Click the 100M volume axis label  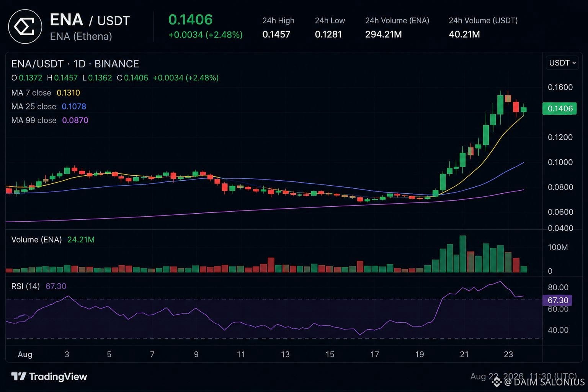(558, 247)
